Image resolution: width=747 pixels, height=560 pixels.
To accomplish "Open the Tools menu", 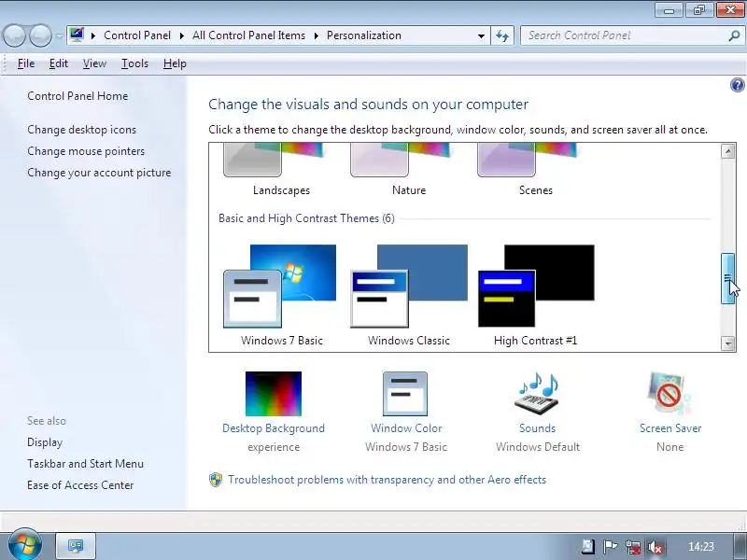I will pyautogui.click(x=134, y=63).
